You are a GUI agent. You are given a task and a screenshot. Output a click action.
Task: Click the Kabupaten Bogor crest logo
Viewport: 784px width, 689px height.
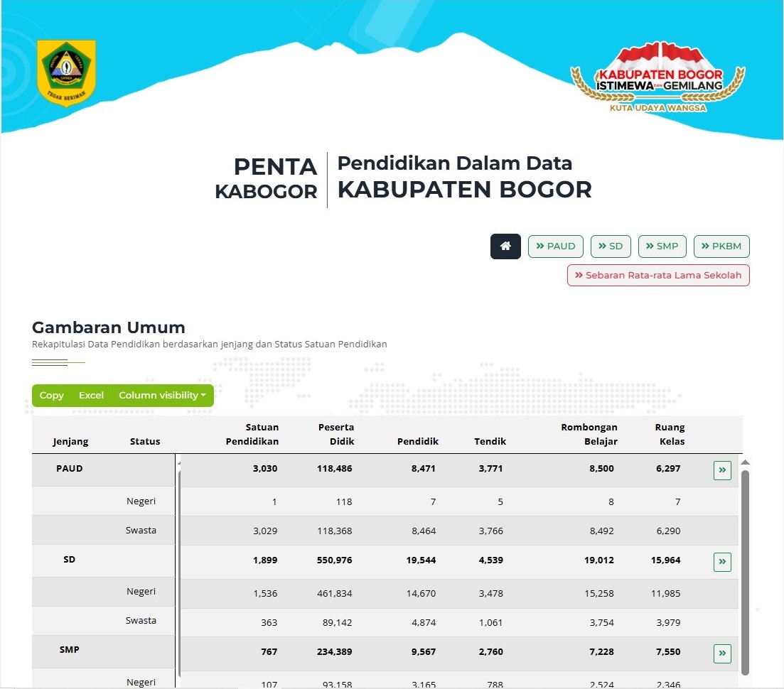[66, 72]
